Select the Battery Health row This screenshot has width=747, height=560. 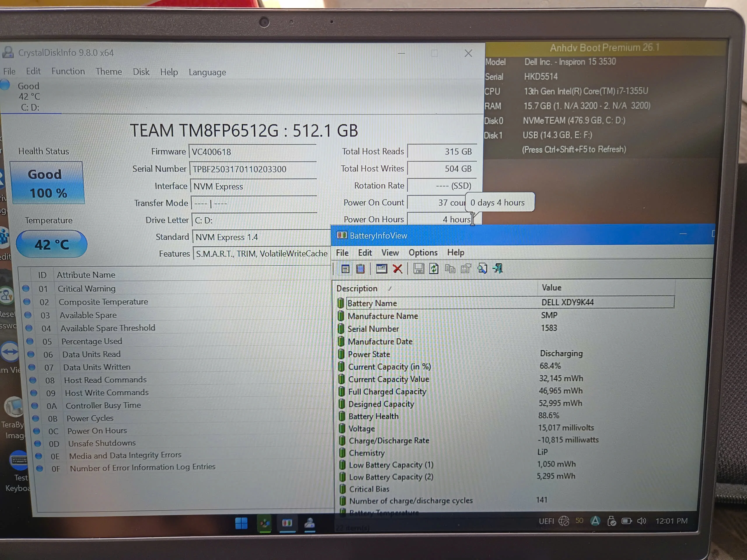tap(505, 416)
